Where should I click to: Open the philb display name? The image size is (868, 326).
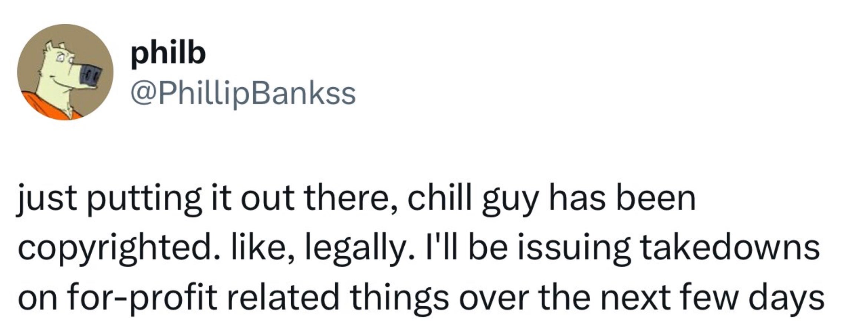tap(168, 54)
